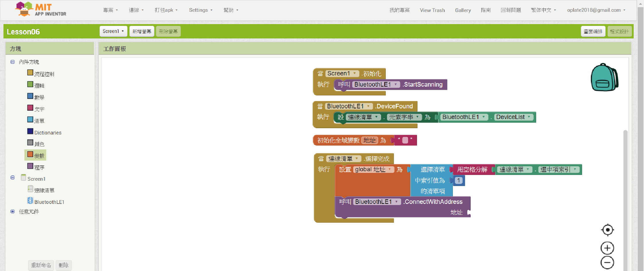Select the 連線清單 list component icon
The image size is (644, 271).
click(x=30, y=189)
